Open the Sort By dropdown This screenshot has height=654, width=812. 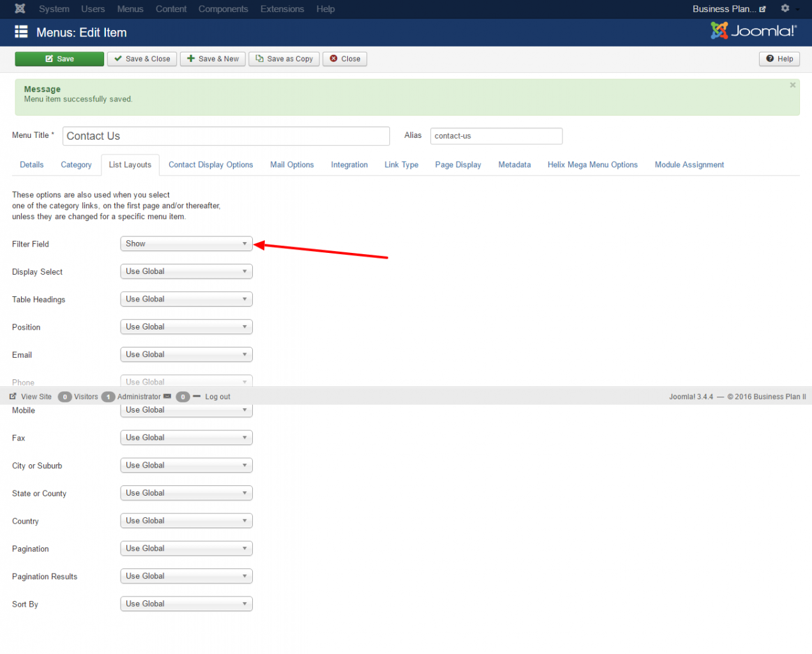point(186,604)
